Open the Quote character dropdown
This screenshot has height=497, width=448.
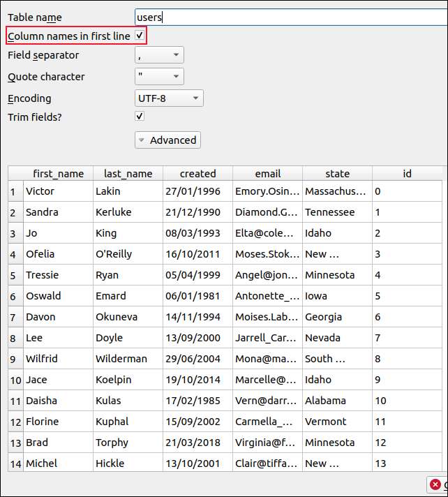tap(159, 77)
